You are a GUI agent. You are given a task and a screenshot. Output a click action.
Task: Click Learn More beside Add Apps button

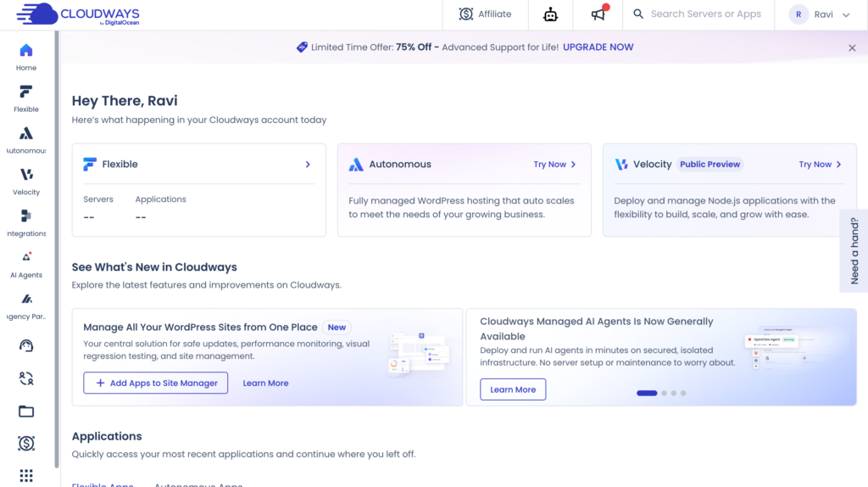(x=265, y=383)
